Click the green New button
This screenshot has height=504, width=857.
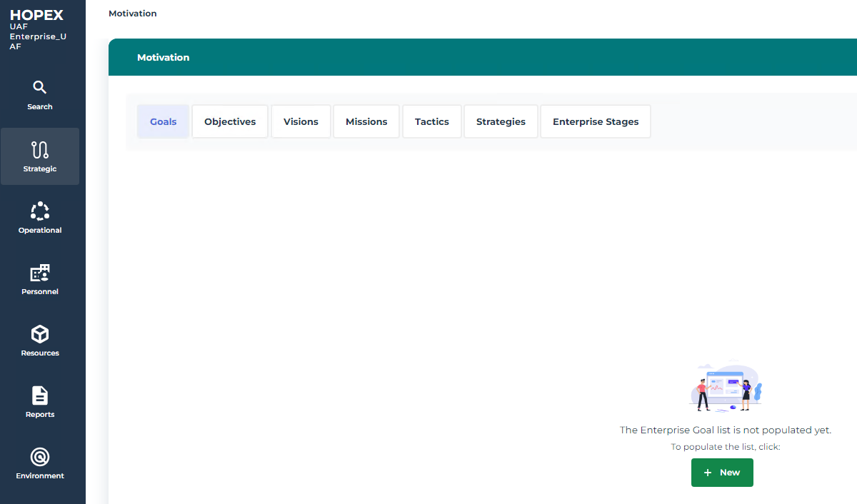[722, 473]
